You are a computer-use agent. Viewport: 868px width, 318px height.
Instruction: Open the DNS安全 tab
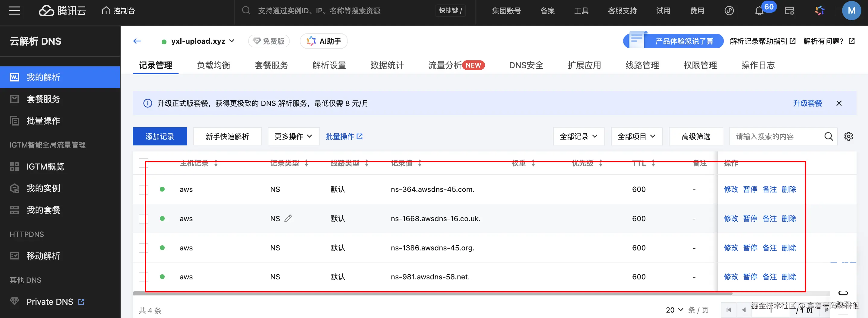(x=526, y=65)
